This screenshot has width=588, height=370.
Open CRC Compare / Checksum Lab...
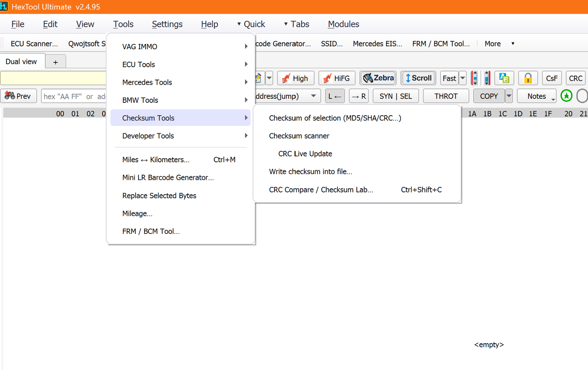coord(357,190)
